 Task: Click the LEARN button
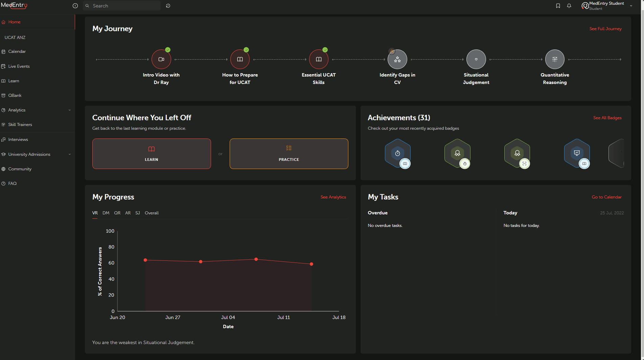tap(152, 154)
